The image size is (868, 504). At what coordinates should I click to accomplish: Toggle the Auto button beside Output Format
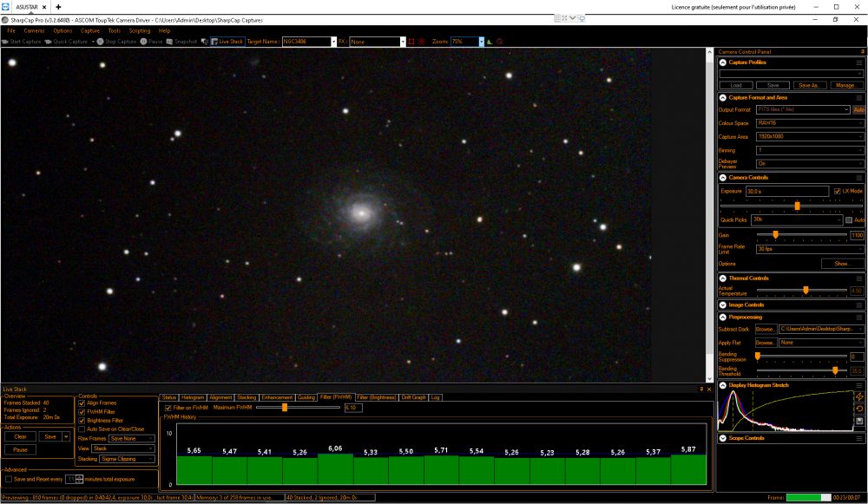tap(858, 109)
